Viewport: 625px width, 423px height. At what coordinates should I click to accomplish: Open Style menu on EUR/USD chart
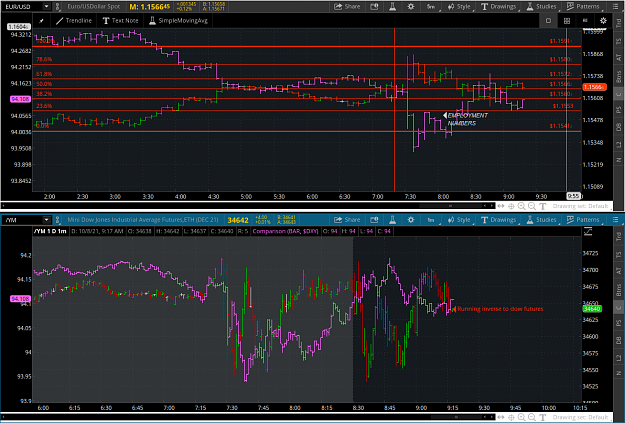[x=459, y=6]
